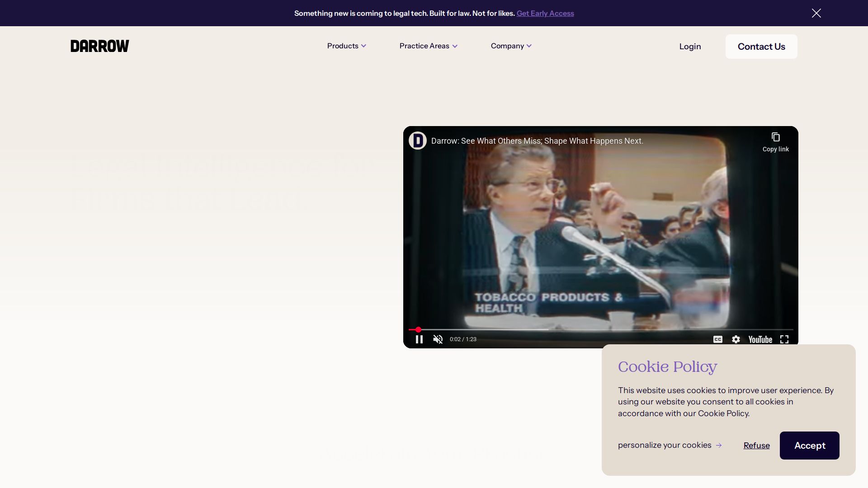
Task: Follow the Get Early Access link
Action: coord(545,14)
